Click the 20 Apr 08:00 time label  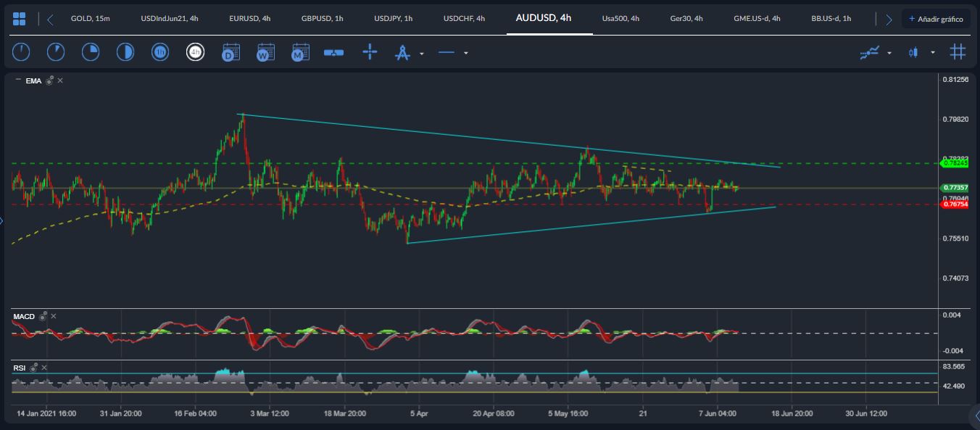click(x=494, y=413)
